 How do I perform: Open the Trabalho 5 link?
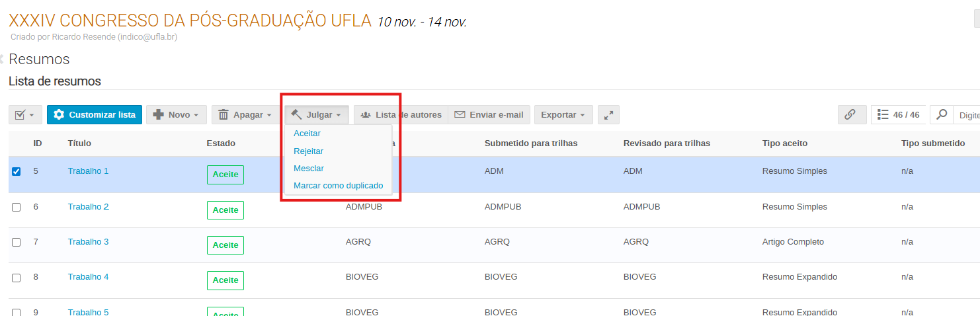88,312
